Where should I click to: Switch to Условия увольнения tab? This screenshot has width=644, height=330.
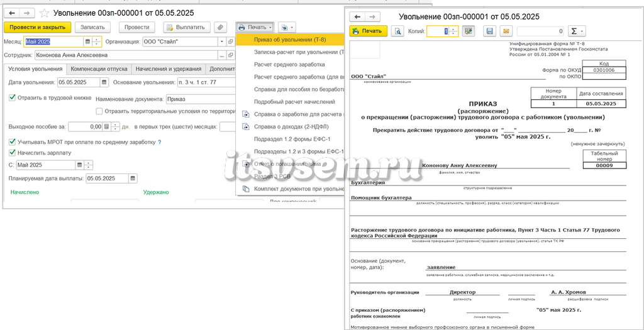coord(35,69)
